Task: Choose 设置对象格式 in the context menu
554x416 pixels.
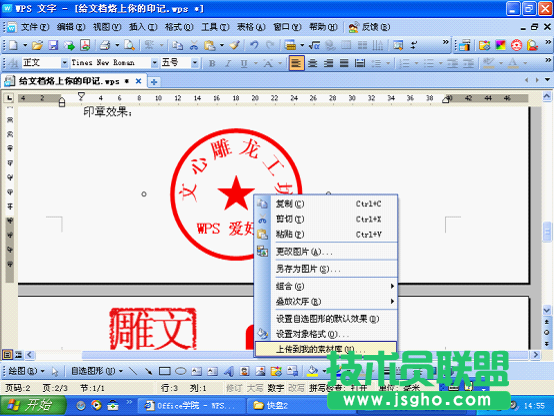Action: coord(325,334)
